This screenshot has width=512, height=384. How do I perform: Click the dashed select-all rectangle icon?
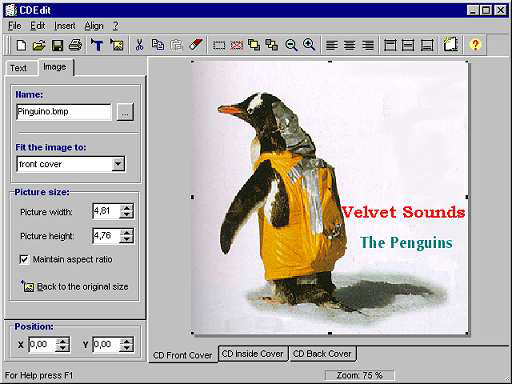[219, 45]
